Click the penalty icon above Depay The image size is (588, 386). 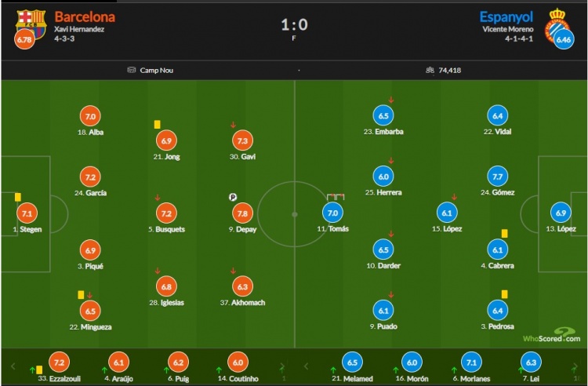tap(233, 197)
